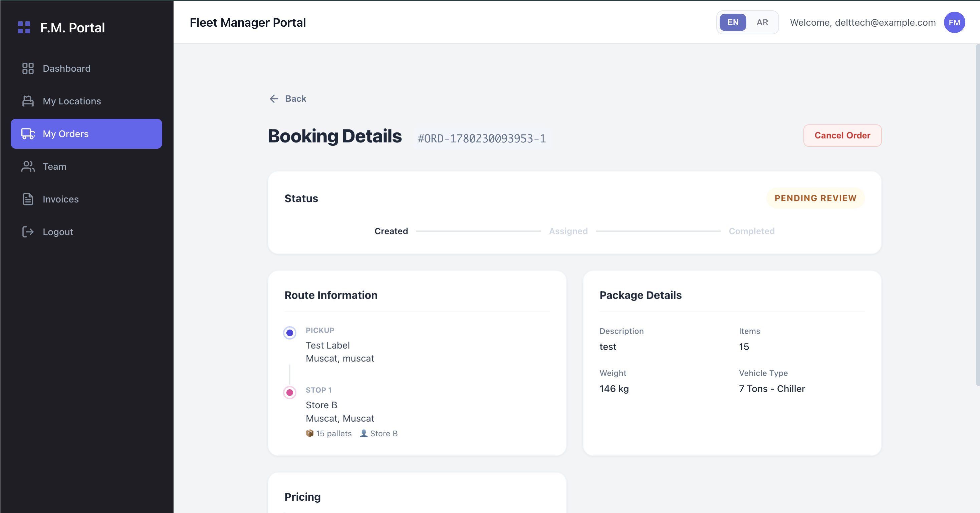Image resolution: width=980 pixels, height=513 pixels.
Task: Click the FM user avatar
Action: pyautogui.click(x=954, y=22)
